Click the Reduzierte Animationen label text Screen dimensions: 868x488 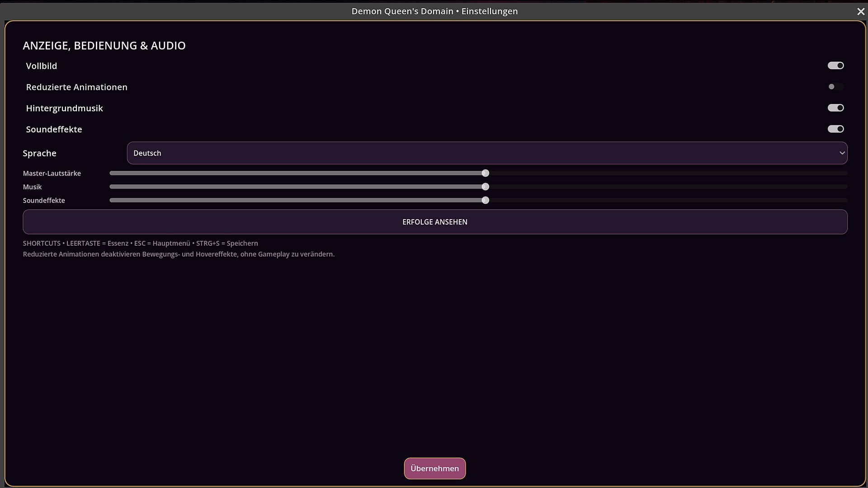coord(77,87)
